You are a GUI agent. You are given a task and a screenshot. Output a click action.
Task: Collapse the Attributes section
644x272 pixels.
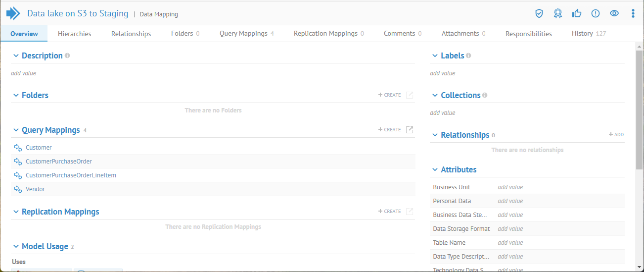click(435, 170)
